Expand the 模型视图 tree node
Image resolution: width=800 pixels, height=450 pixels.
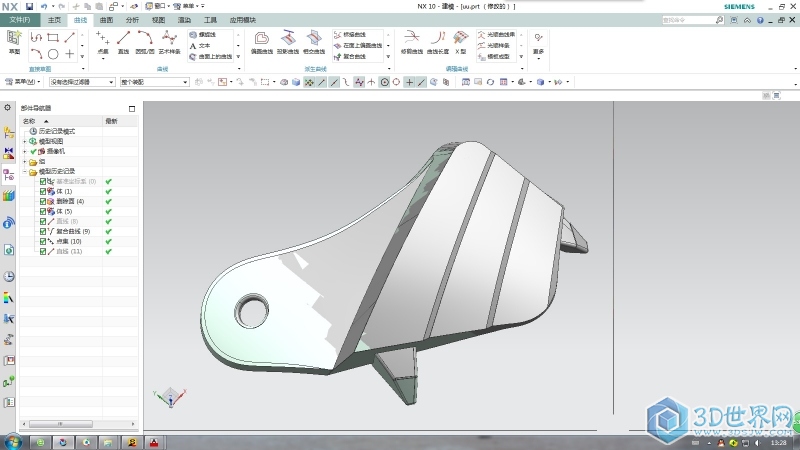tap(24, 142)
